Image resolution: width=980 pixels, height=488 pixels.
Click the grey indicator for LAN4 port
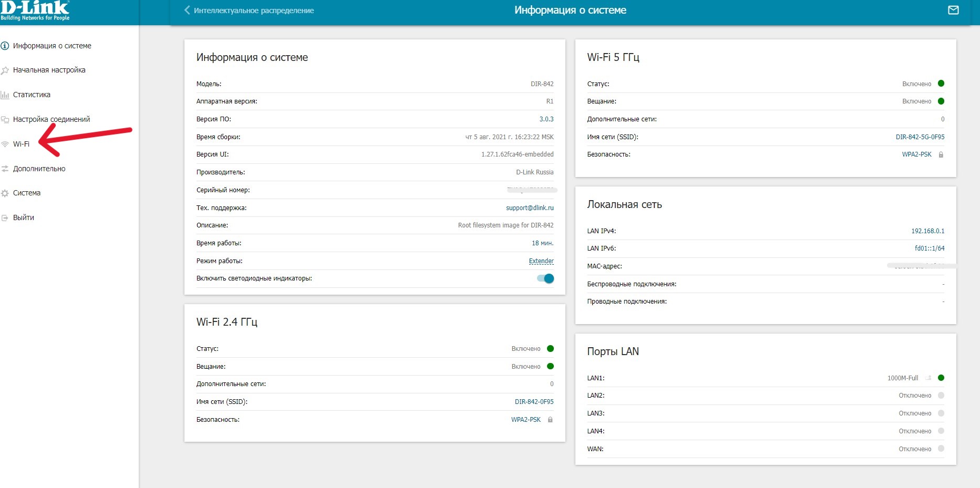941,431
